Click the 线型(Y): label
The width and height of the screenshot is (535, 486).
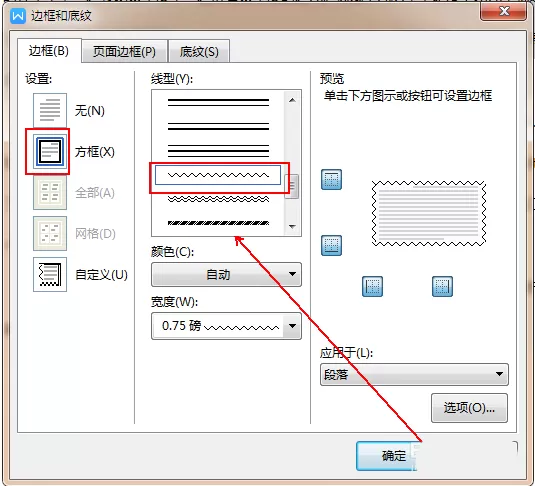point(172,79)
